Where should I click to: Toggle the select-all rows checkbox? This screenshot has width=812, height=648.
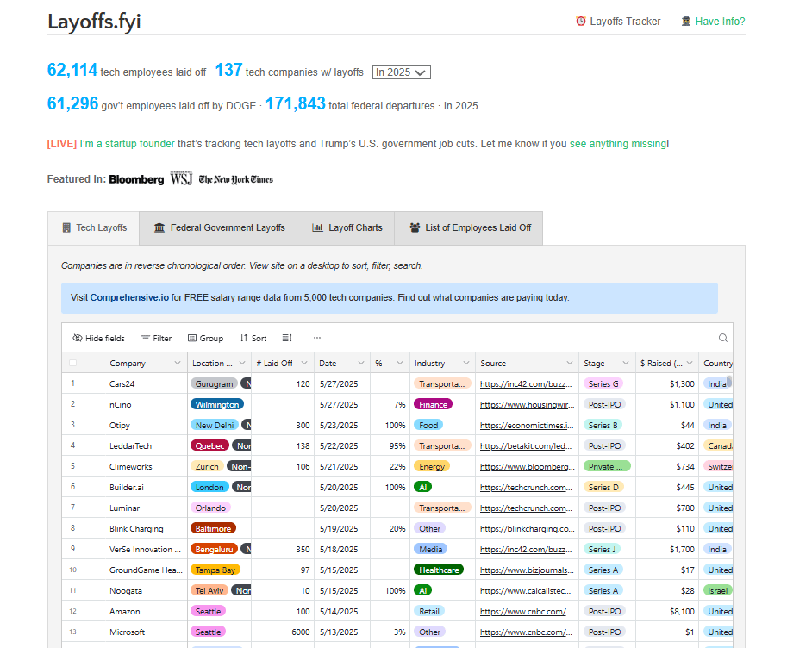[x=72, y=363]
